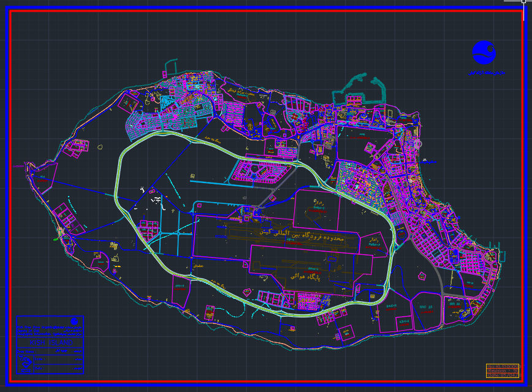Select the "محدوده فرودگاه بین المللی کیش" airport label
Image resolution: width=532 pixels, height=392 pixels.
302,235
